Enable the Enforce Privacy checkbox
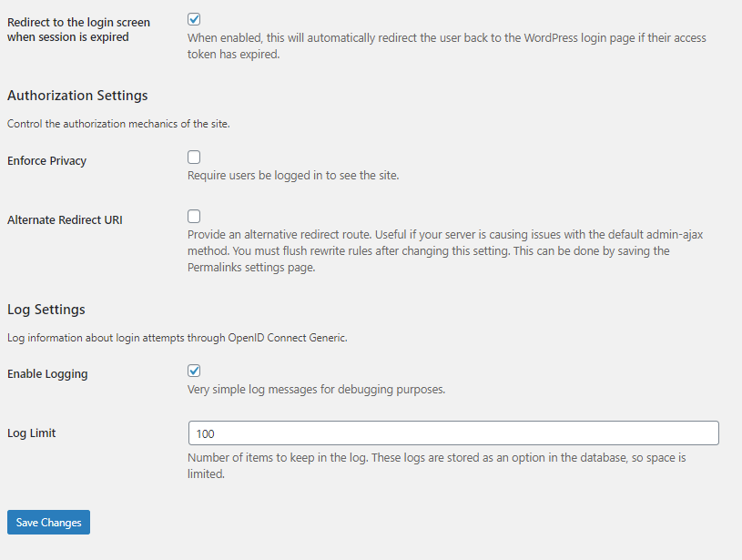This screenshot has height=560, width=742. pos(194,158)
